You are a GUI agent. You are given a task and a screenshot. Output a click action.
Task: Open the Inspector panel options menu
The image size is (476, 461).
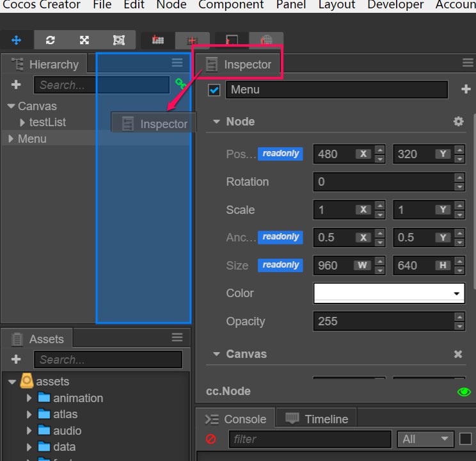click(x=468, y=63)
